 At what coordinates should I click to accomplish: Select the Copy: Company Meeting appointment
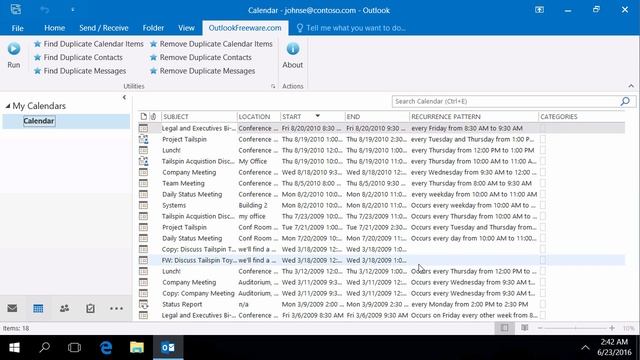(382, 293)
